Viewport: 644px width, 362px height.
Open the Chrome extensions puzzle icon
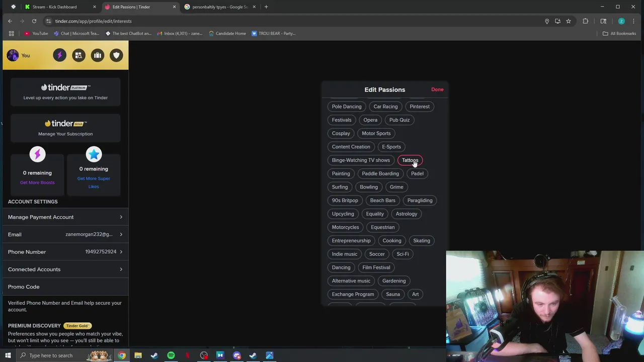585,21
